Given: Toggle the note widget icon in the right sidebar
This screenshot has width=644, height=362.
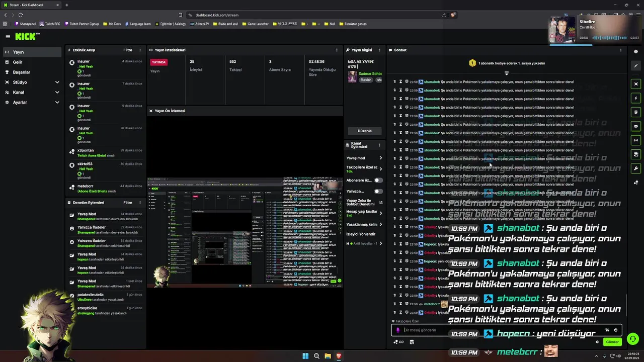Looking at the screenshot, I should point(636,112).
